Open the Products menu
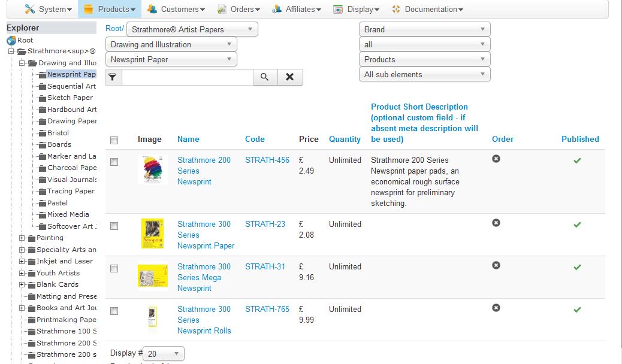622x364 pixels. tap(110, 9)
